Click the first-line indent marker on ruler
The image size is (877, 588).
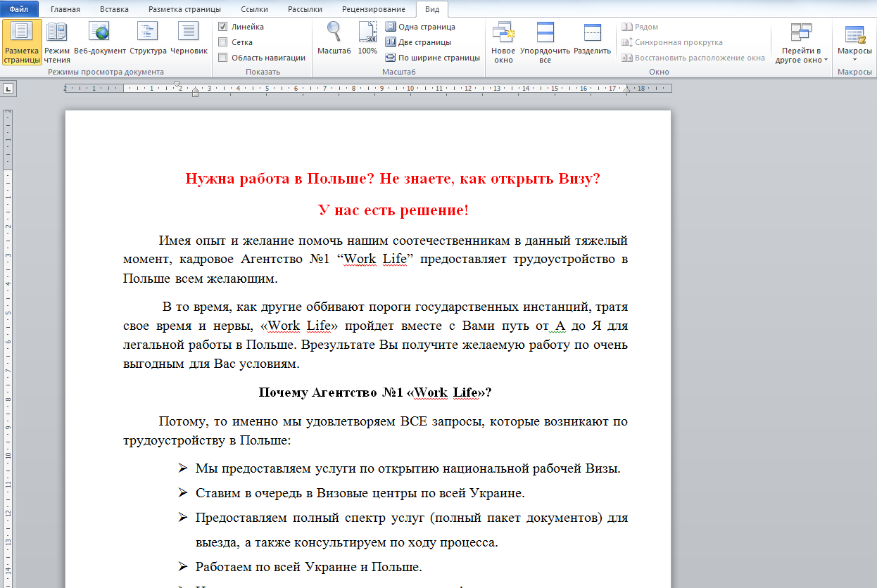(x=178, y=85)
